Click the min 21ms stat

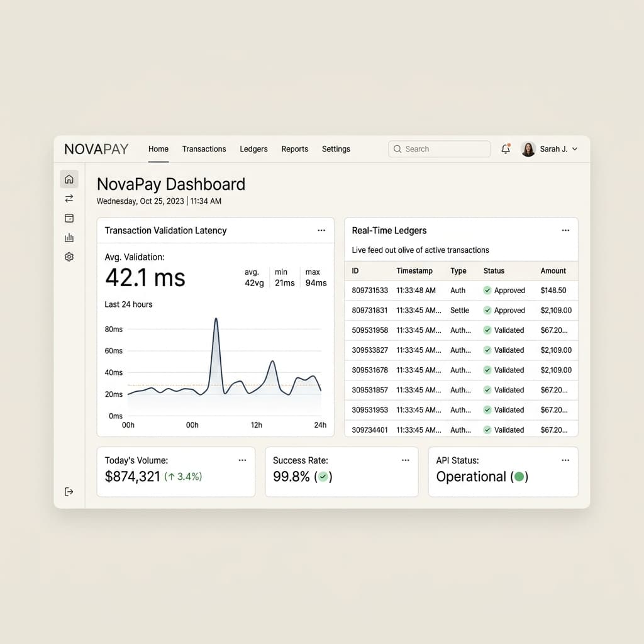pos(285,277)
